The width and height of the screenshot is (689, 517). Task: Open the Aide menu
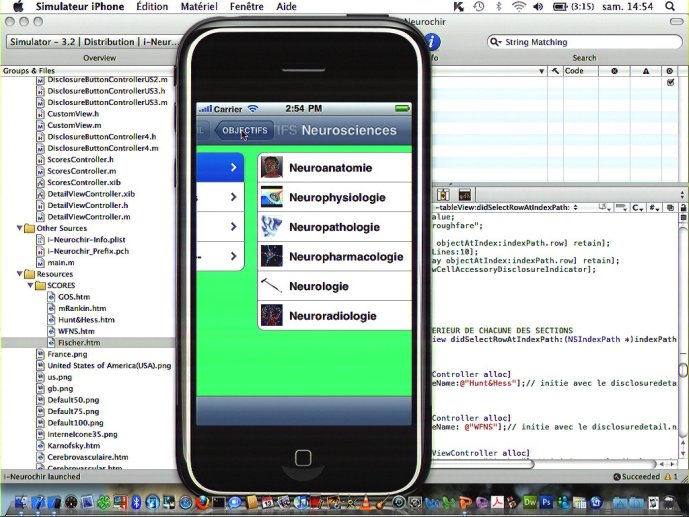tap(286, 7)
